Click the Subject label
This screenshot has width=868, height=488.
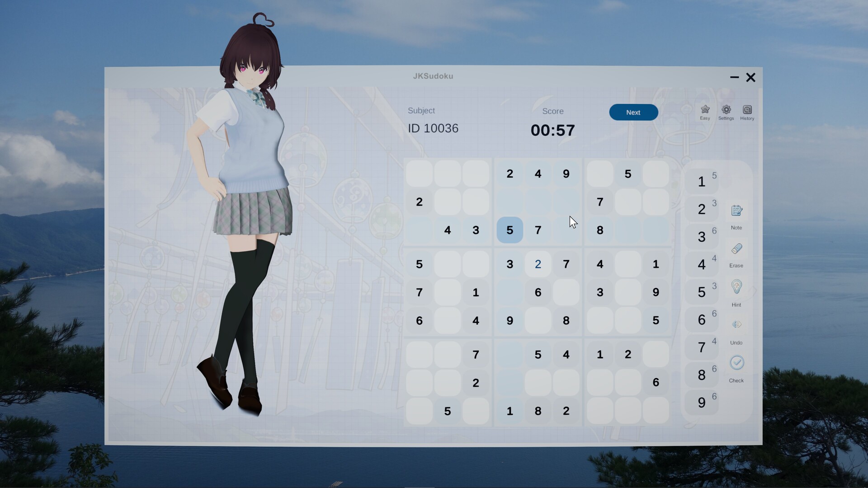[421, 111]
